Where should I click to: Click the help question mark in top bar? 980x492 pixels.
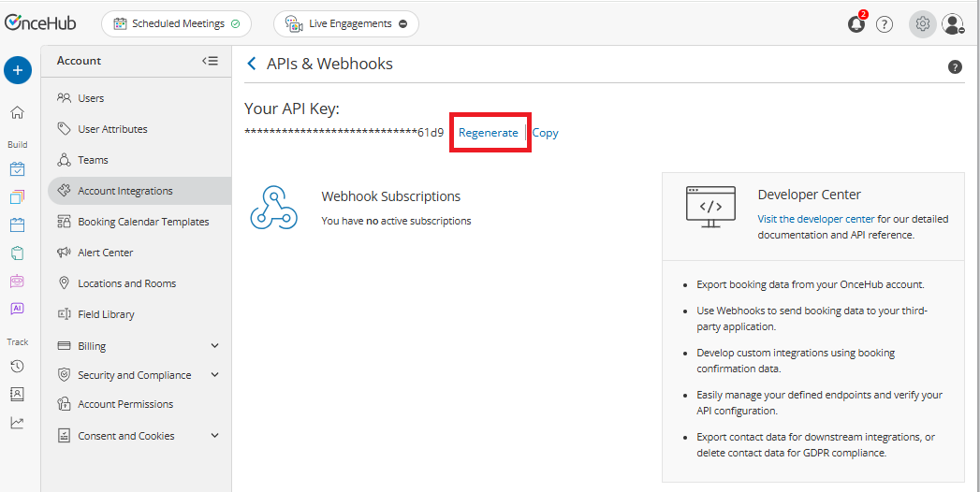click(885, 24)
